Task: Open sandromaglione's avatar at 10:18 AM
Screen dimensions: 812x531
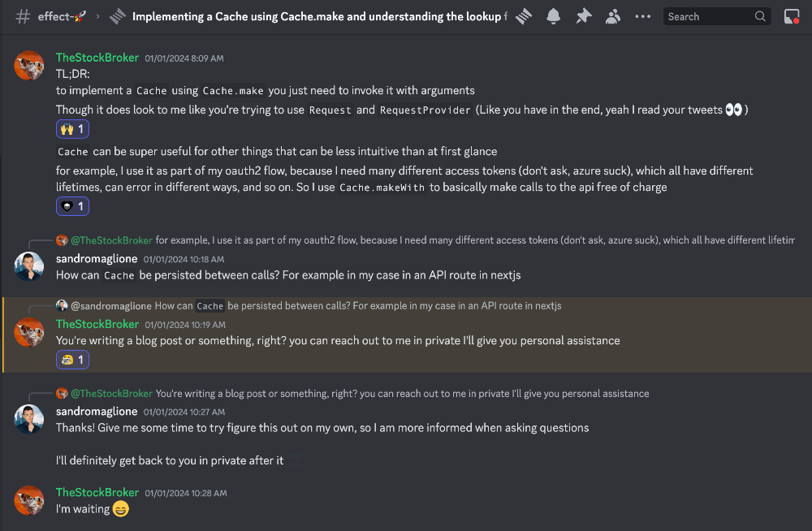Action: click(29, 266)
